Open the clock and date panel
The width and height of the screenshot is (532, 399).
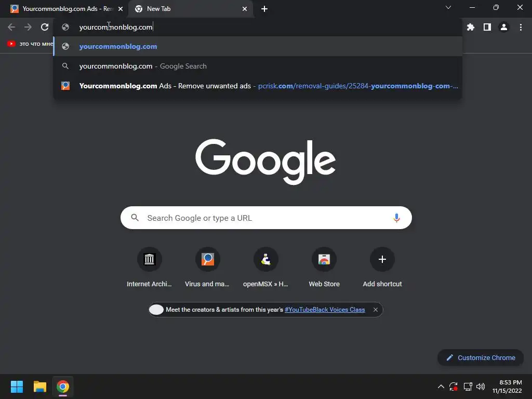coord(507,387)
